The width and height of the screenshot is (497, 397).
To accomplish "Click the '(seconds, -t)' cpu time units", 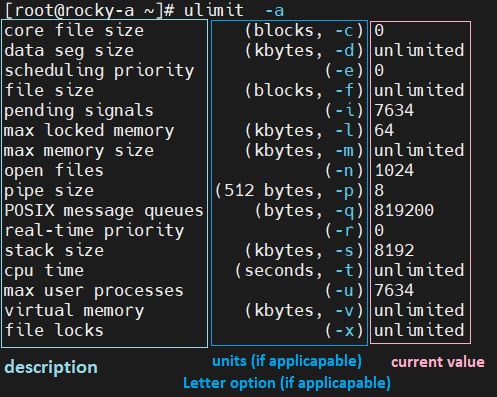I will pos(299,271).
